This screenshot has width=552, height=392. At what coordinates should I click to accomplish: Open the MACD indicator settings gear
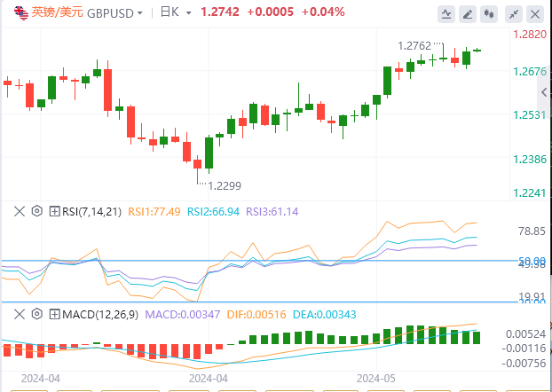pyautogui.click(x=37, y=314)
